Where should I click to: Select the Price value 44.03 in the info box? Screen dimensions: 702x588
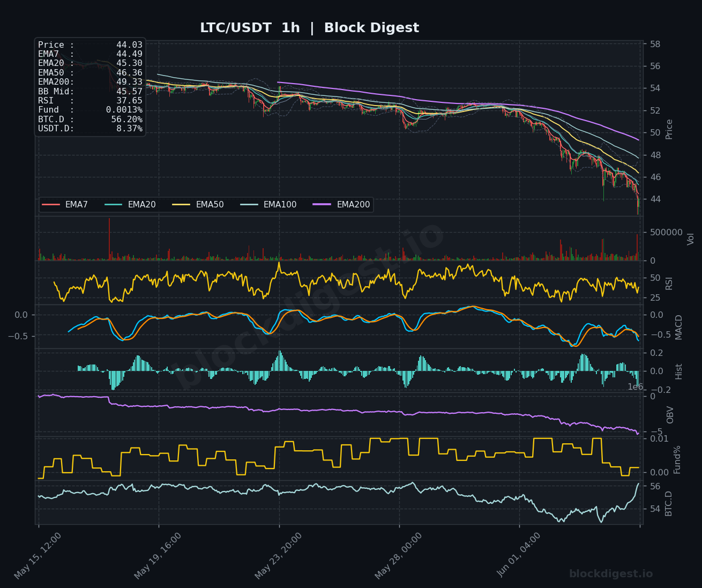129,45
